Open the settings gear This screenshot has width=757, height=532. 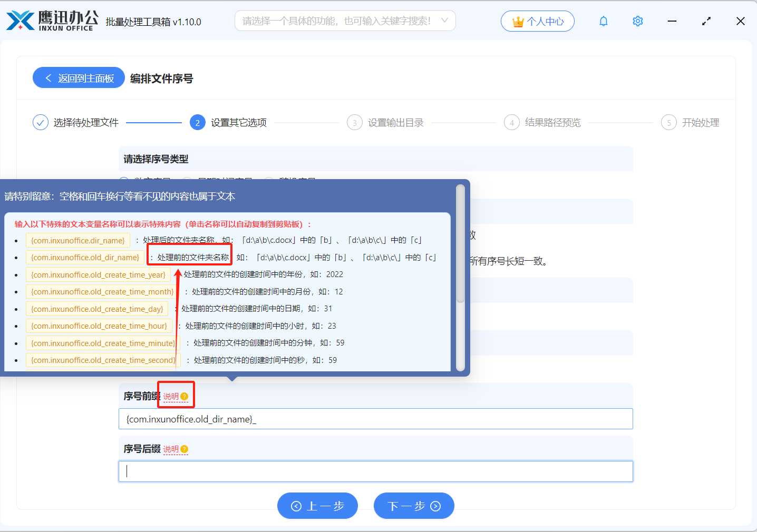(x=638, y=21)
